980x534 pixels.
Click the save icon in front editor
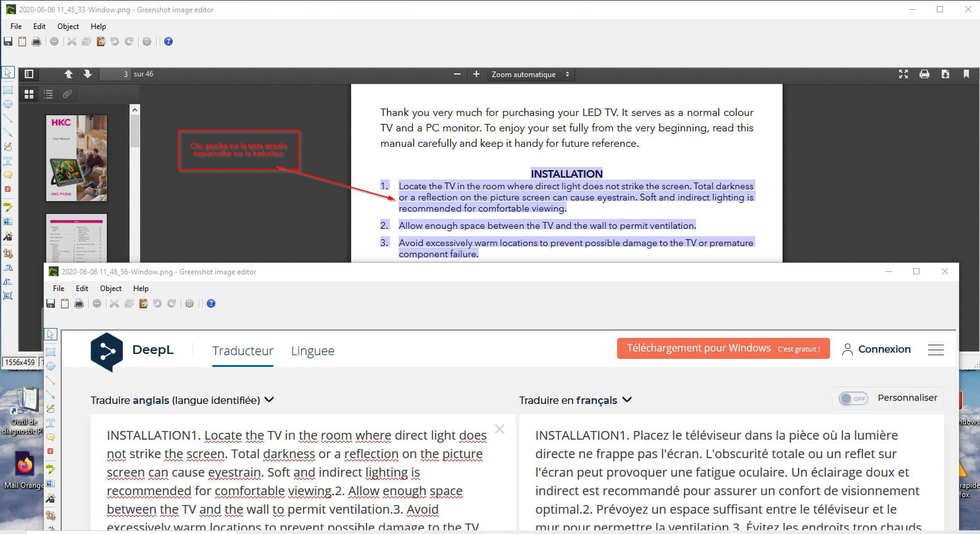coord(51,303)
